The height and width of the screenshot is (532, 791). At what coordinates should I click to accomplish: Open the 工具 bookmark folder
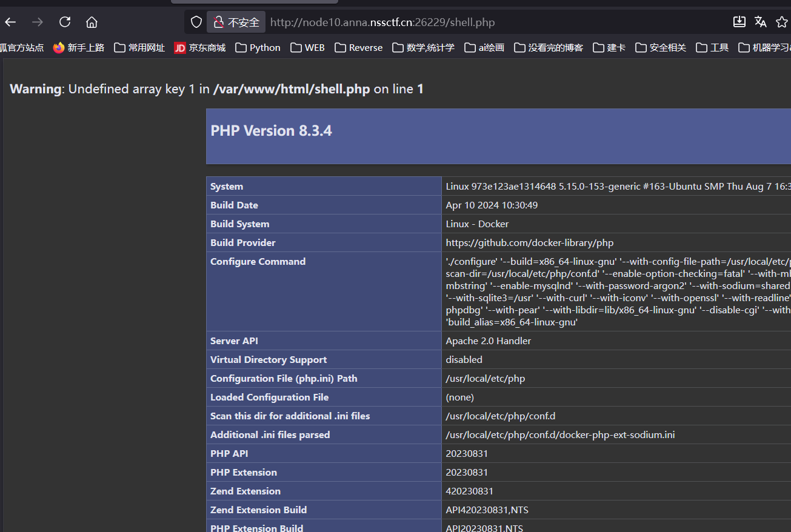[712, 47]
